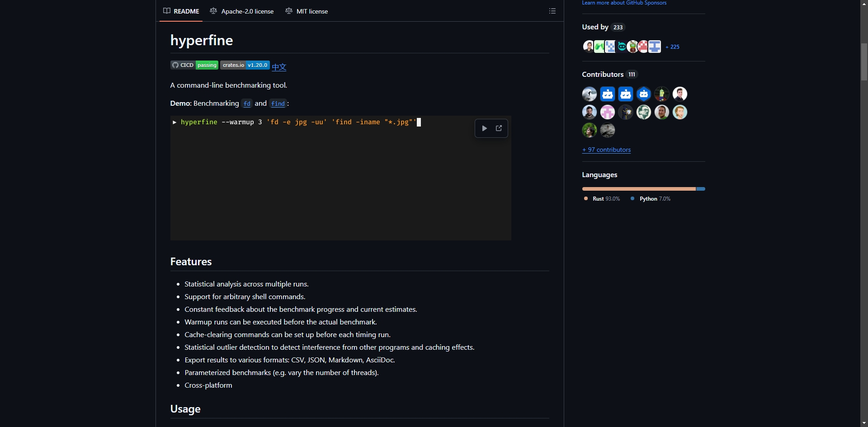Click the 'Constant feedback about the benchmark progress' item
The height and width of the screenshot is (427, 868).
click(301, 310)
